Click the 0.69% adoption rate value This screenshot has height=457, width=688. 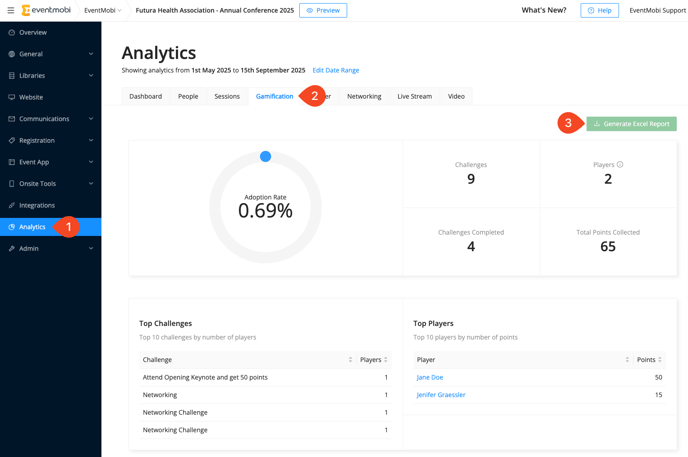[x=265, y=211]
